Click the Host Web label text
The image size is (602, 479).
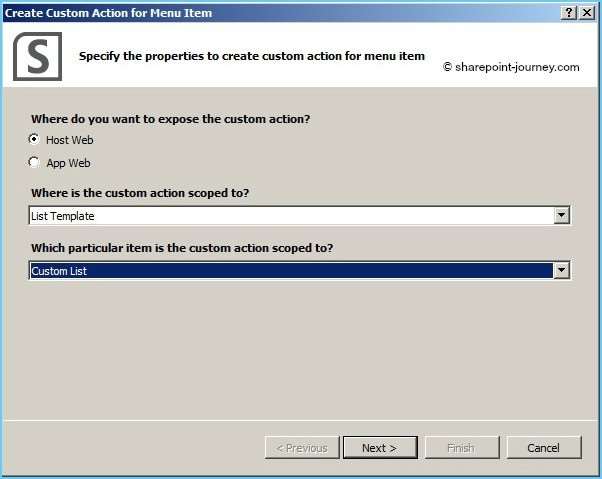click(x=69, y=140)
